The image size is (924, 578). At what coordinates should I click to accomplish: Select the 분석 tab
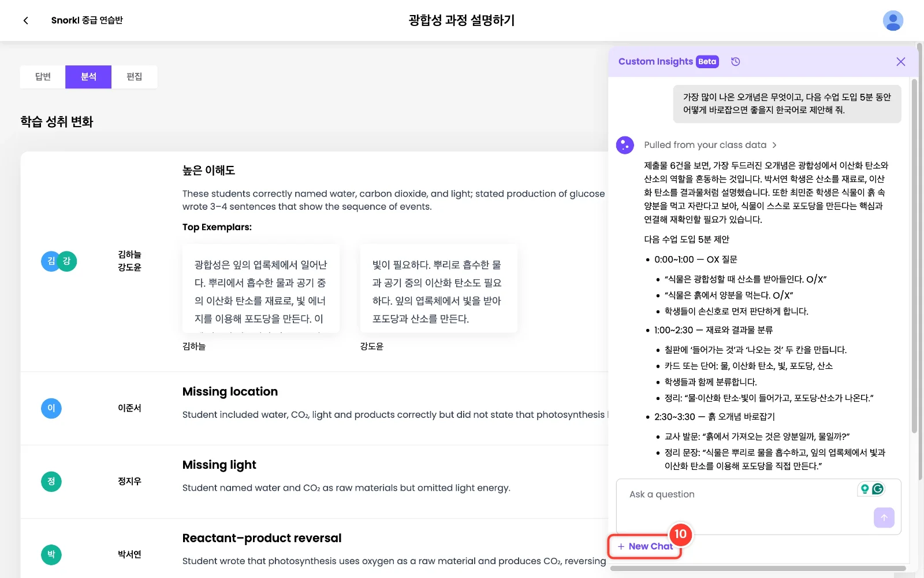tap(88, 77)
